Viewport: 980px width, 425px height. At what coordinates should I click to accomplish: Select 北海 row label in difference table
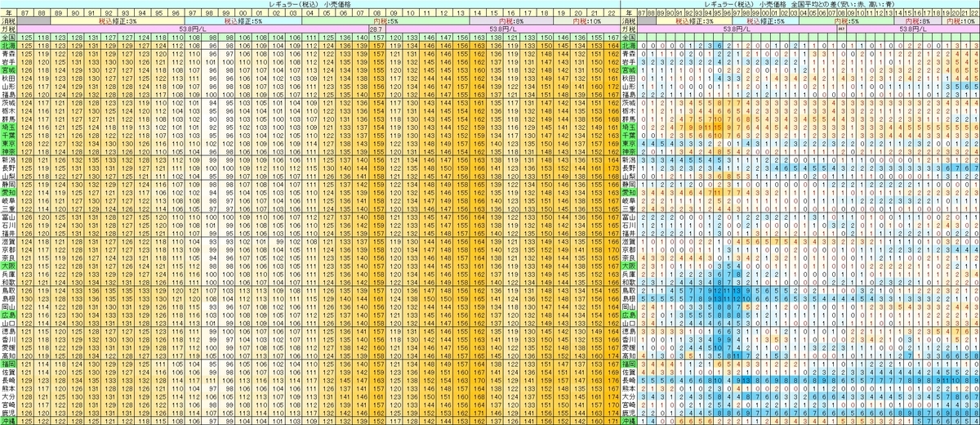(630, 45)
